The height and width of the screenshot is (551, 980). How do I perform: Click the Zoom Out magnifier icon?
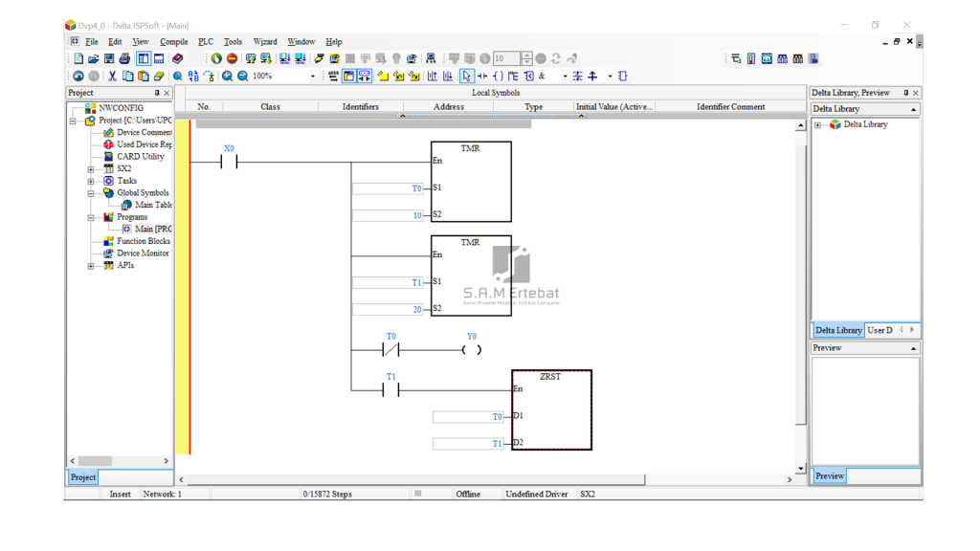click(x=243, y=77)
